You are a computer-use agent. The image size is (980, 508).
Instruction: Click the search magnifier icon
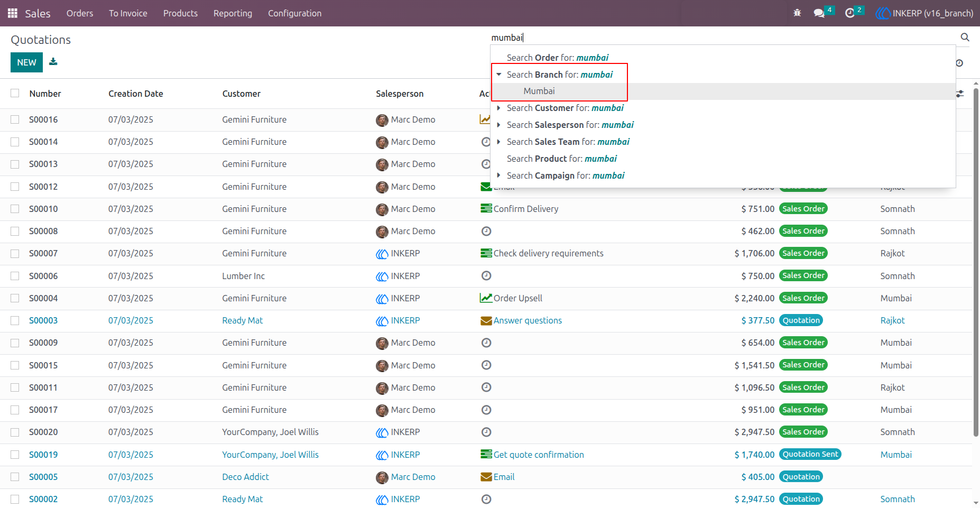click(x=965, y=37)
